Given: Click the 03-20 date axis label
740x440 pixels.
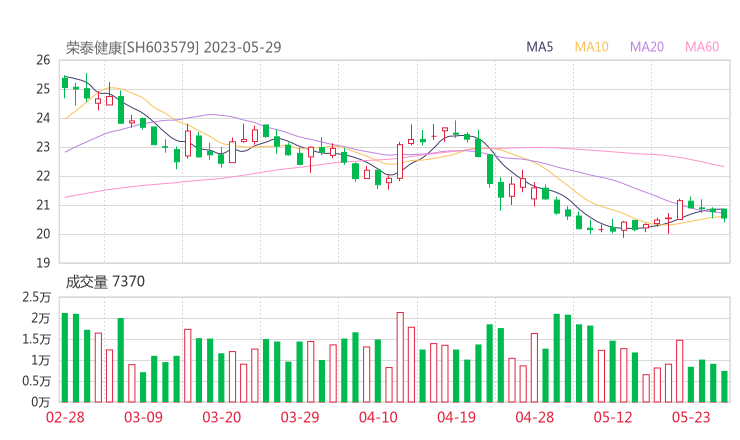Looking at the screenshot, I should pos(222,417).
